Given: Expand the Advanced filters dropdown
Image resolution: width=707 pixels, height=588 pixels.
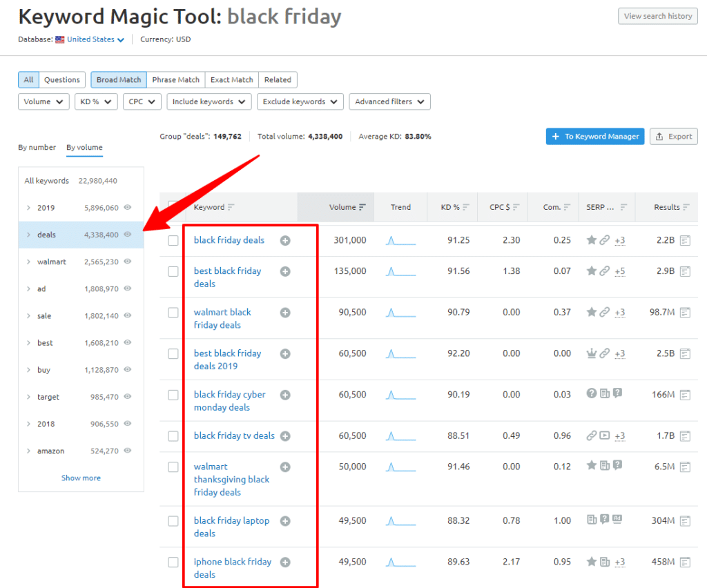Looking at the screenshot, I should (x=389, y=101).
